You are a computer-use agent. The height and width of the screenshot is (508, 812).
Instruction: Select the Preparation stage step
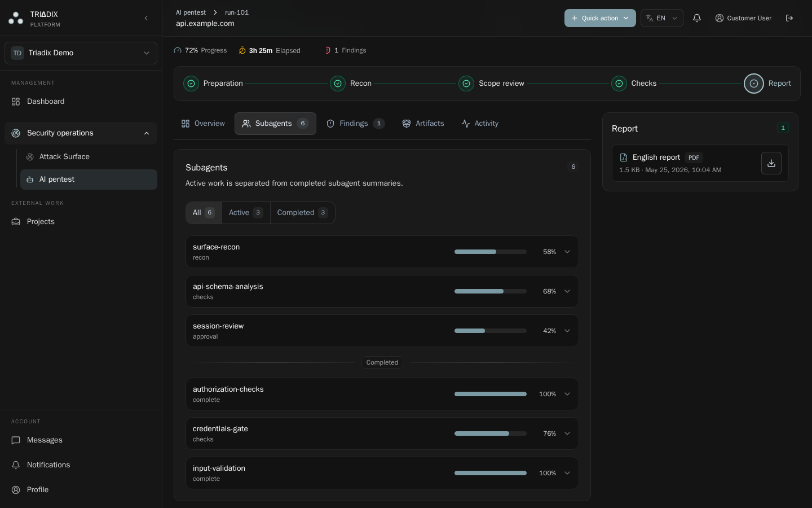213,84
